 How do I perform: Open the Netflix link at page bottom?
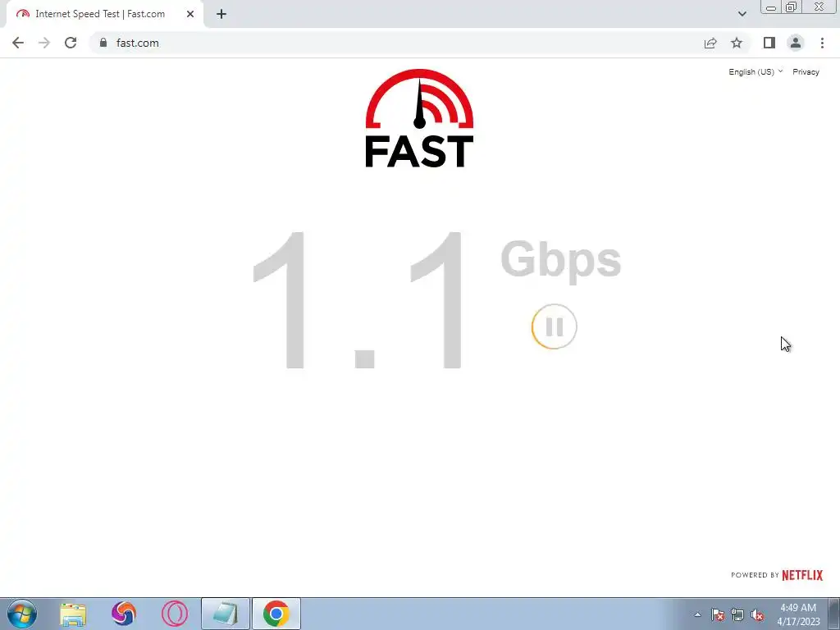(802, 575)
